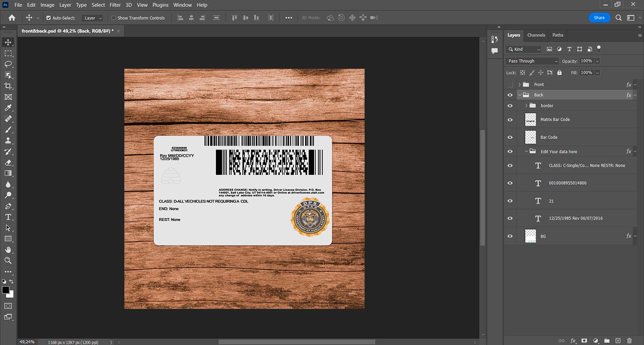The width and height of the screenshot is (644, 345).
Task: Switch to the Channels tab
Action: pyautogui.click(x=536, y=35)
